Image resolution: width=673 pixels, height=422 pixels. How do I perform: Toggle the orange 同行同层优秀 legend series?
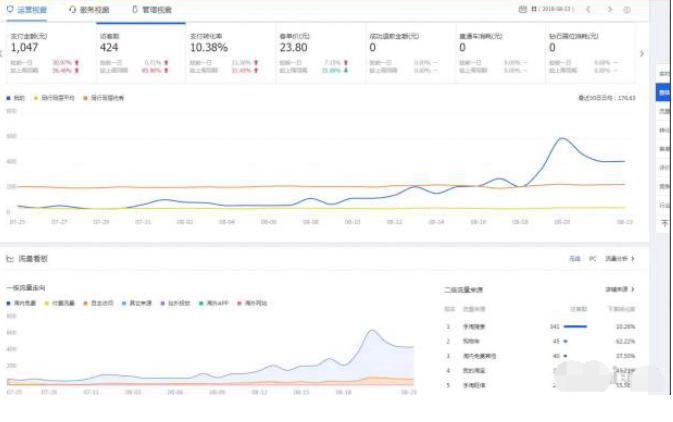(103, 98)
